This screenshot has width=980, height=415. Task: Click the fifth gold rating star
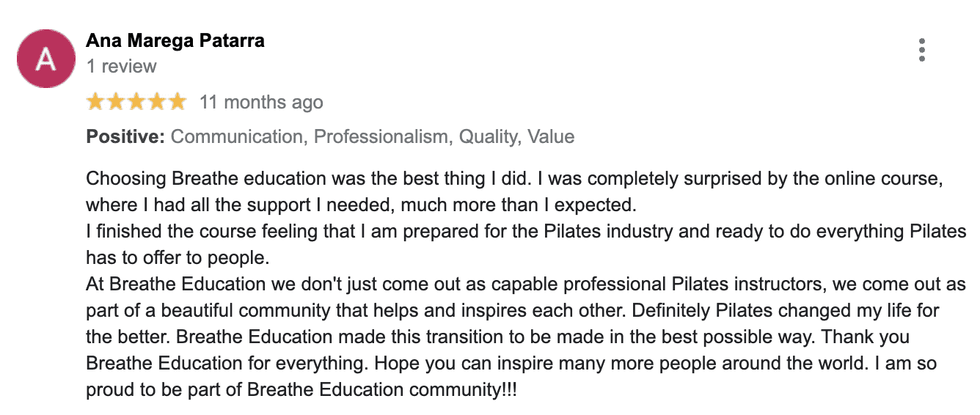(x=178, y=102)
